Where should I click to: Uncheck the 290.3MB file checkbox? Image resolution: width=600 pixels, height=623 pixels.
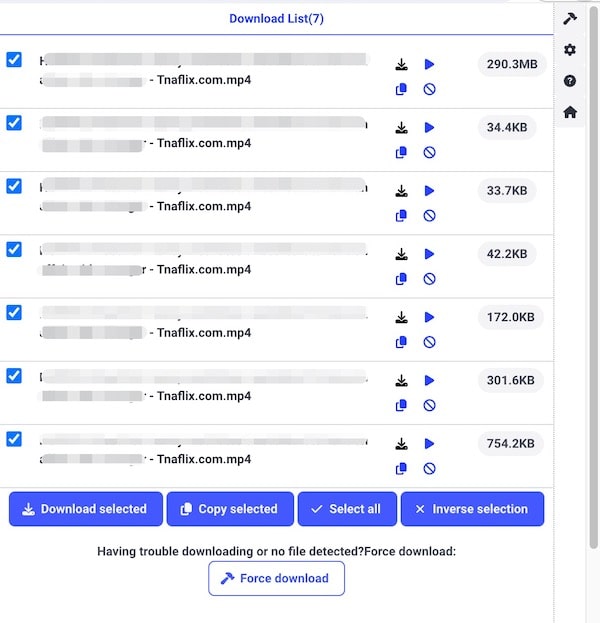click(14, 60)
